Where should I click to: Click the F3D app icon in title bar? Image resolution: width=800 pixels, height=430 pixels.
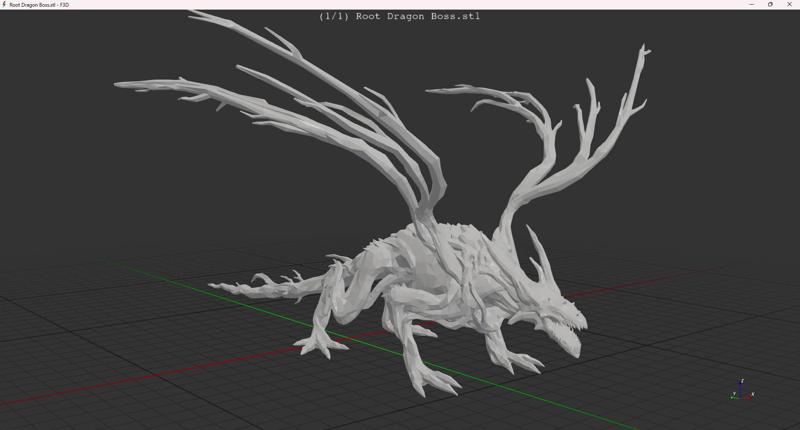tap(4, 4)
